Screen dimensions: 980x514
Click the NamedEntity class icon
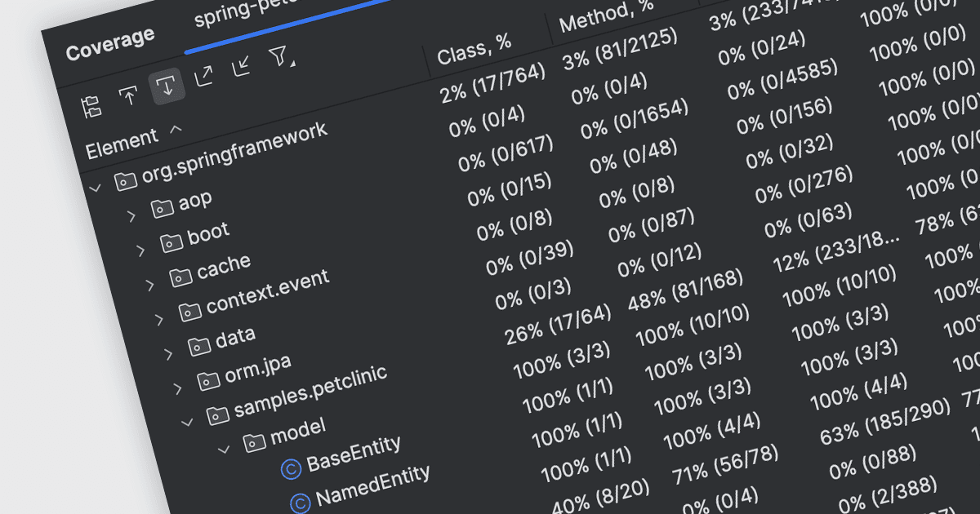point(301,504)
